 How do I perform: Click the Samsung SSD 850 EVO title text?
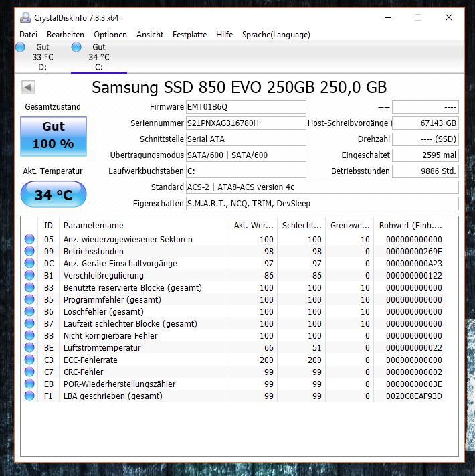pos(240,88)
